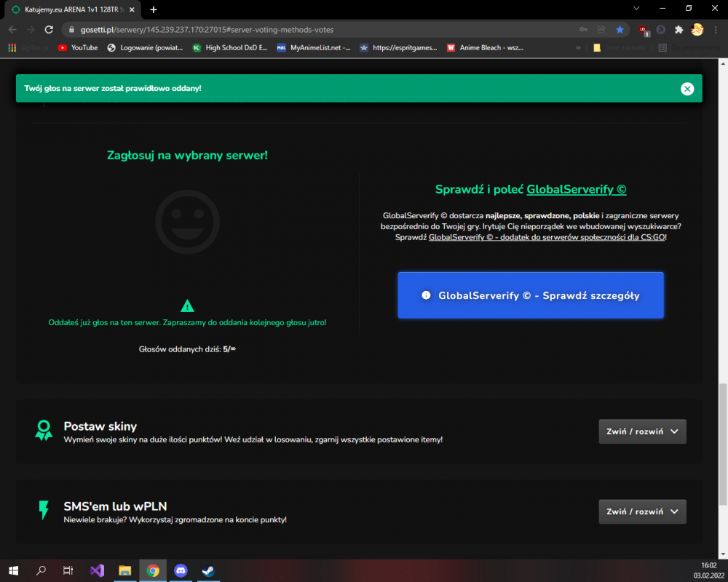Open Steam from the taskbar
This screenshot has height=582, width=728.
[208, 570]
